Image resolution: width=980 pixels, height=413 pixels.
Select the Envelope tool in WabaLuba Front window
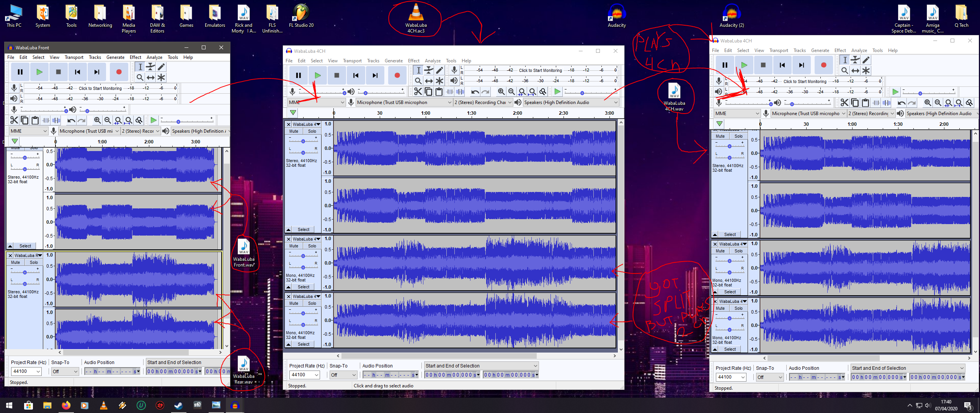pyautogui.click(x=151, y=67)
